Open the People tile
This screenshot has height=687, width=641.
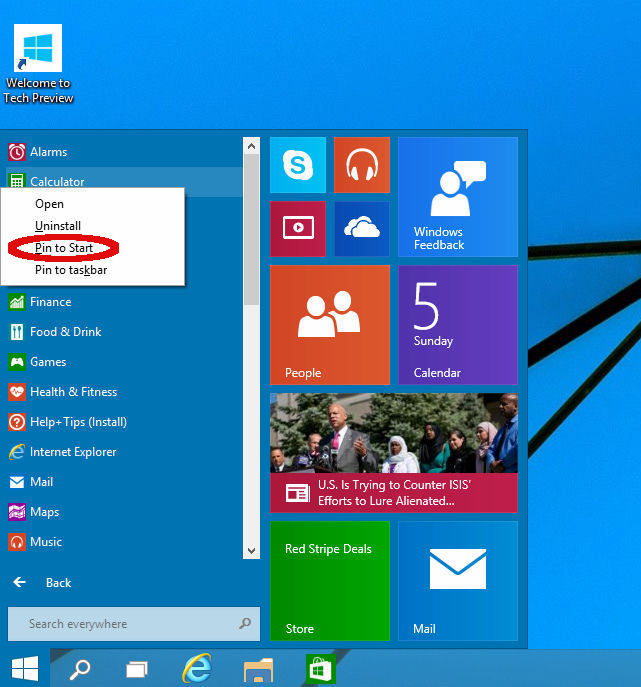click(329, 325)
